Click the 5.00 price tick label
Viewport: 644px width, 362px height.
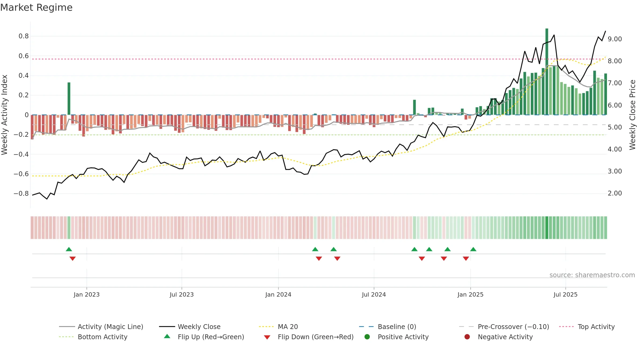click(x=615, y=127)
